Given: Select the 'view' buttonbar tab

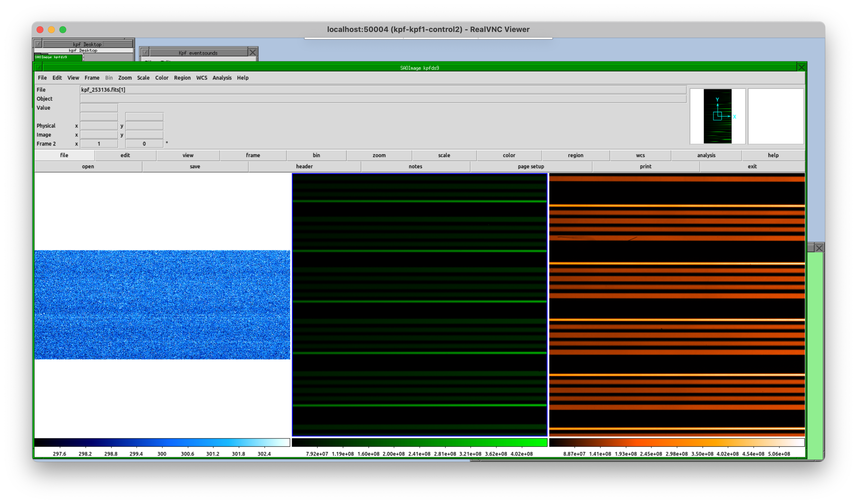Looking at the screenshot, I should (188, 155).
